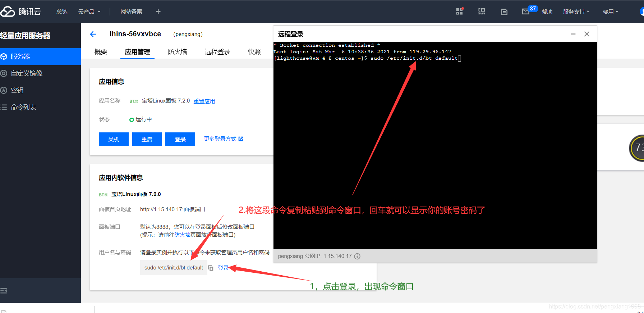This screenshot has width=644, height=313.
Task: Click the instance name lhins-56vxvbce
Action: 135,34
